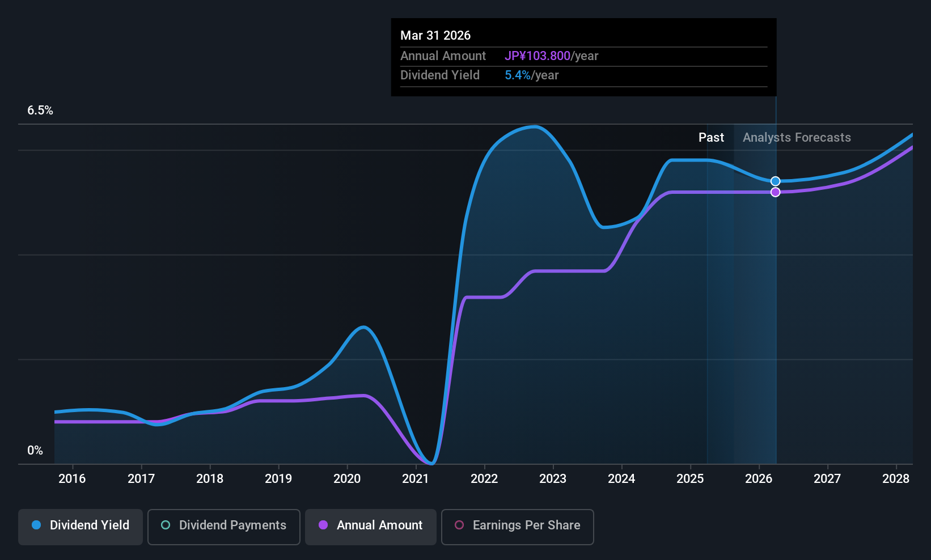The image size is (931, 560).
Task: Select the 2021 label on the x-axis
Action: coord(416,478)
